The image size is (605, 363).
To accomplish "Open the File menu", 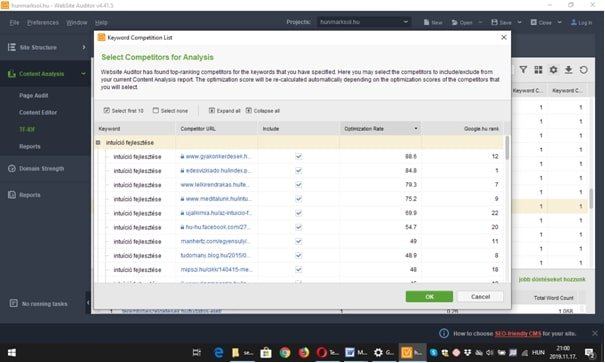I will tap(14, 22).
